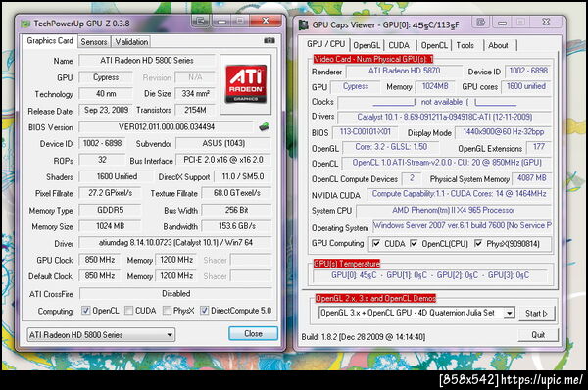The width and height of the screenshot is (588, 390).
Task: Click the OpenGL Extensions value 177
Action: pyautogui.click(x=538, y=147)
